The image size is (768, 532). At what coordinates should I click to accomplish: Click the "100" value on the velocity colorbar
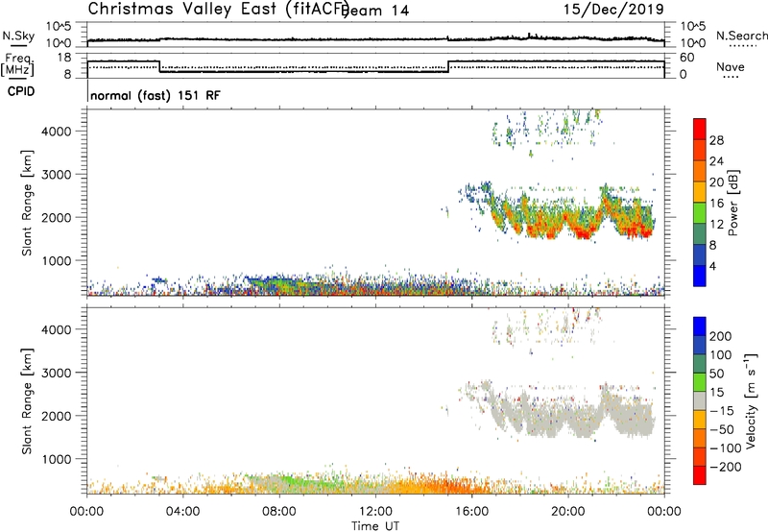click(721, 355)
